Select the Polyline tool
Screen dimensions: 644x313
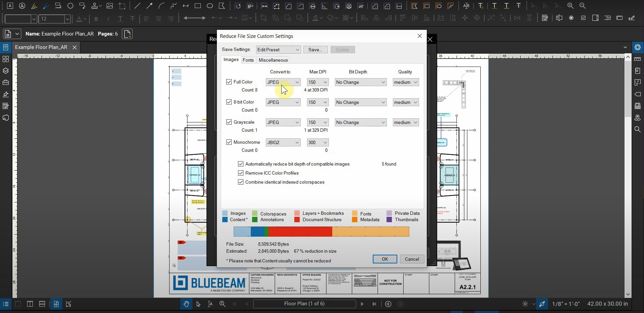click(x=174, y=6)
